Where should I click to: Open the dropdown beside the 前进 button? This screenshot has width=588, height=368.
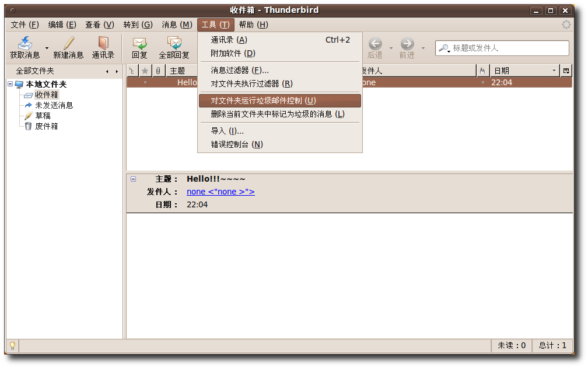[x=423, y=48]
